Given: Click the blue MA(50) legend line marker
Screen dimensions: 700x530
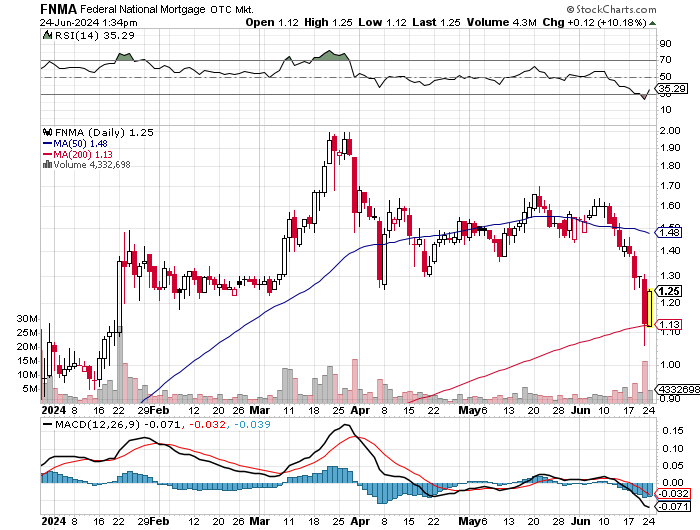Looking at the screenshot, I should tap(47, 143).
